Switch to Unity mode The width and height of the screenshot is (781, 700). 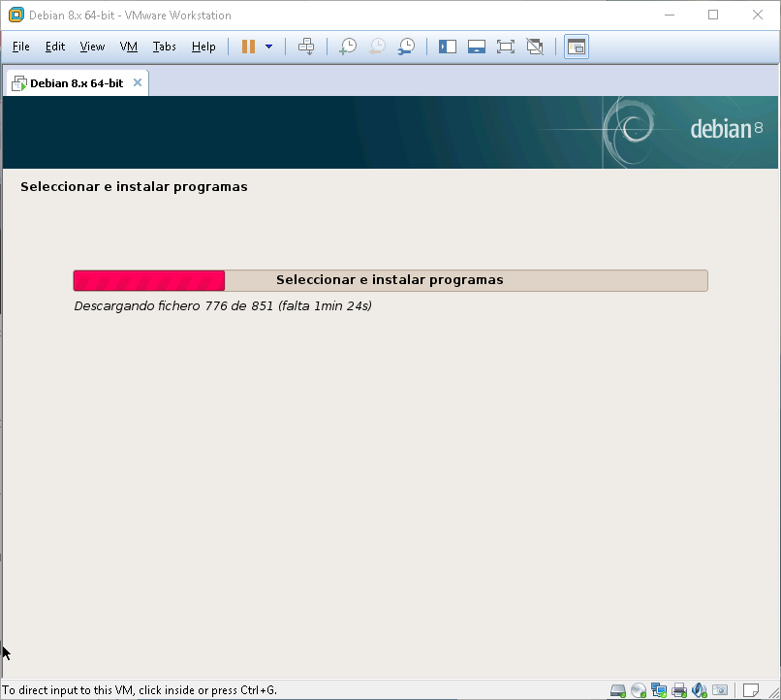(x=534, y=47)
